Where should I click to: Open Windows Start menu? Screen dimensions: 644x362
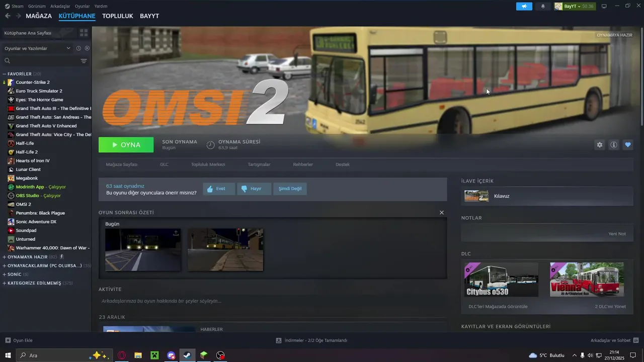[8, 355]
